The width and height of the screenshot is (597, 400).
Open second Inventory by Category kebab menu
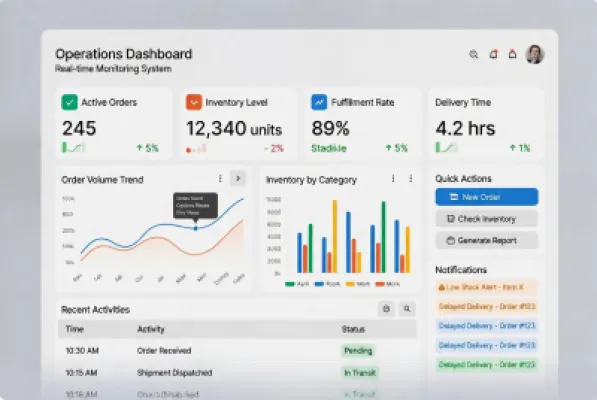click(410, 178)
